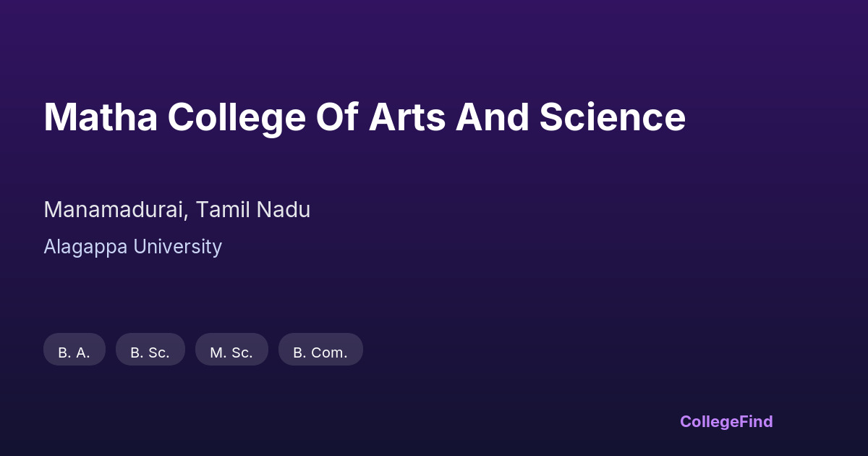The image size is (868, 456).
Task: Click "Tamil Nadu" in the location line
Action: click(x=253, y=210)
